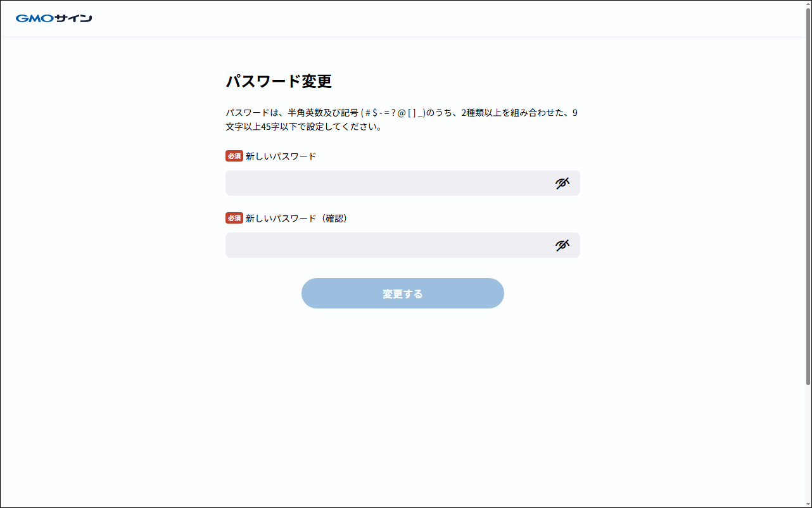Screen dimensions: 812x508
Task: Click the password rules description text
Action: [x=402, y=119]
